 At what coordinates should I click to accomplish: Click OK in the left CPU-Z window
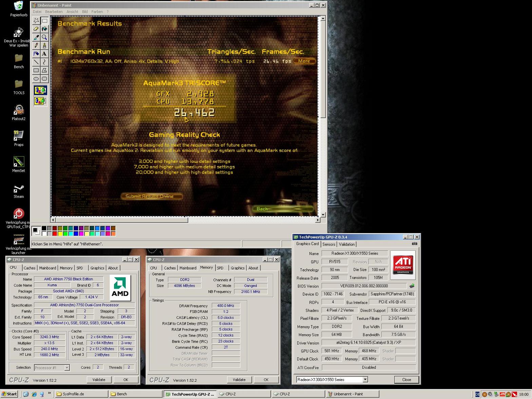pyautogui.click(x=126, y=380)
